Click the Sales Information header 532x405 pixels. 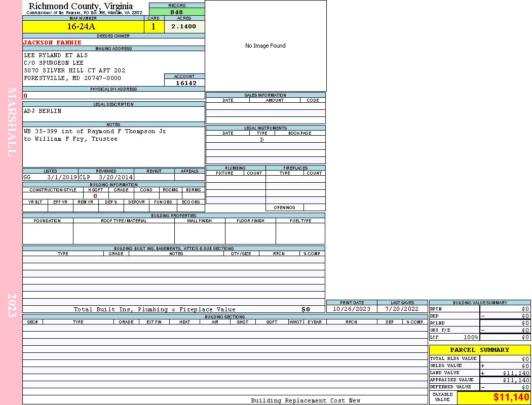pyautogui.click(x=265, y=95)
